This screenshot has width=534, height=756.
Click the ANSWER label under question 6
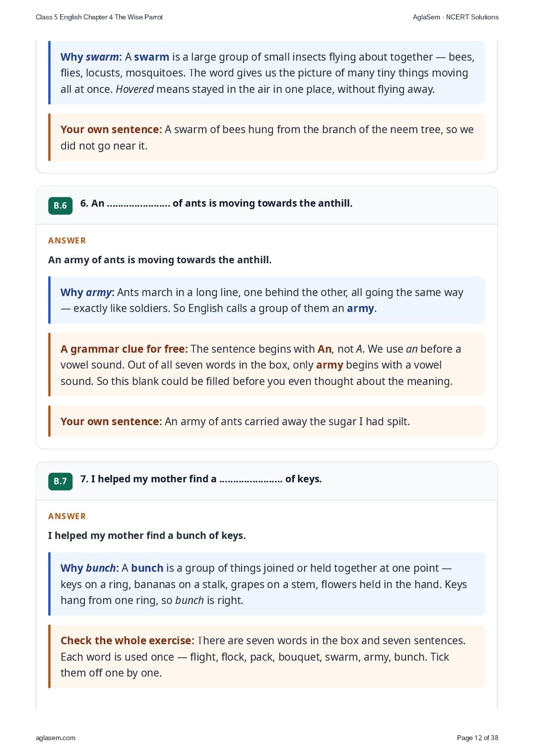click(67, 240)
